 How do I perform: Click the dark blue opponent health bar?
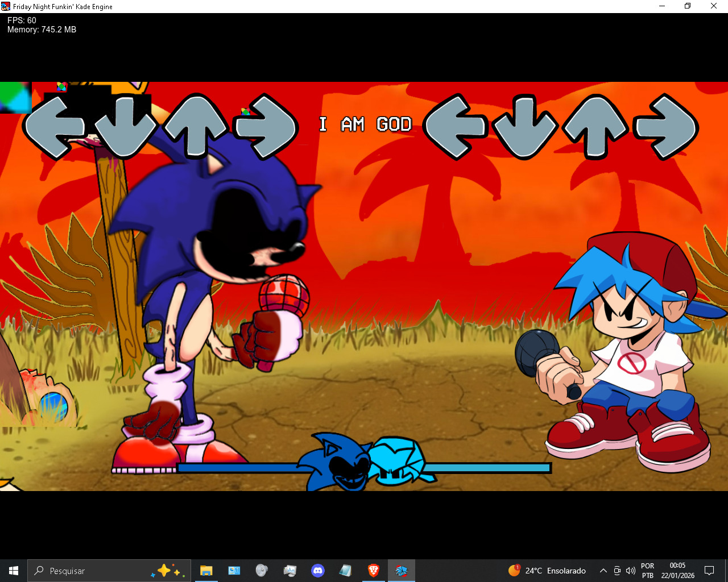pyautogui.click(x=239, y=468)
